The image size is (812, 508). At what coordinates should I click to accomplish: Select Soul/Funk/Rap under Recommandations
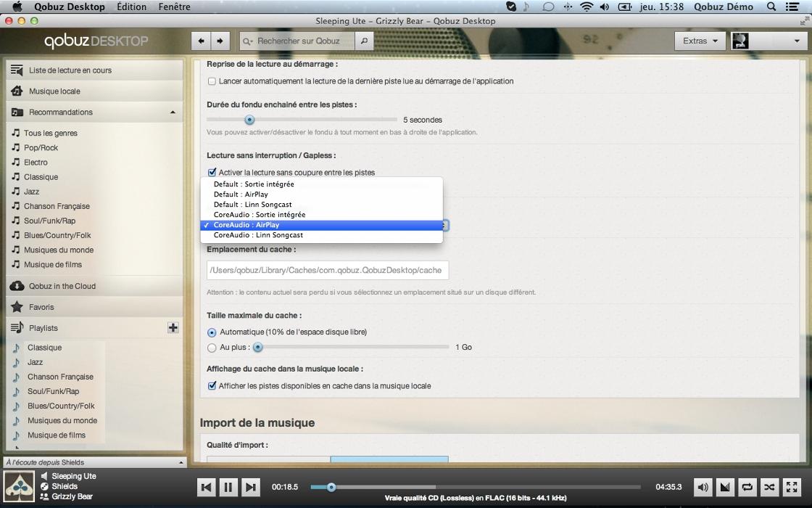[x=49, y=221]
